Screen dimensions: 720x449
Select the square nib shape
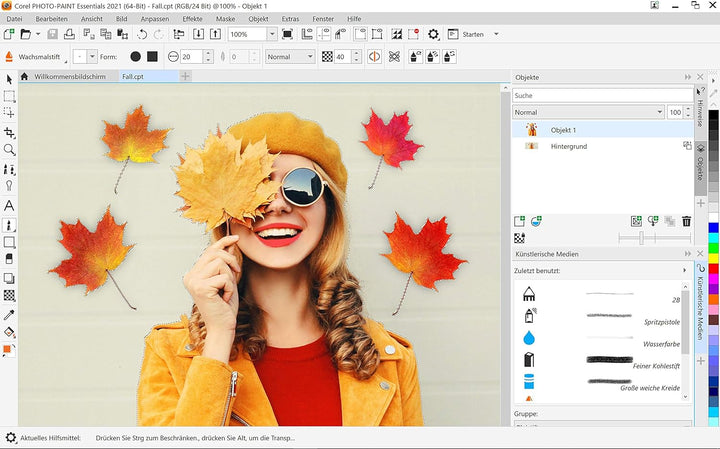[x=152, y=56]
